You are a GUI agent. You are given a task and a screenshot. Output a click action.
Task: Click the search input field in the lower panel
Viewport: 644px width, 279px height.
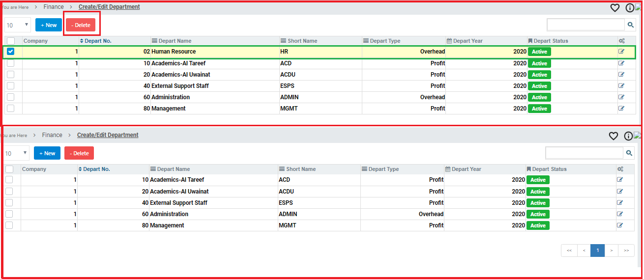click(585, 153)
